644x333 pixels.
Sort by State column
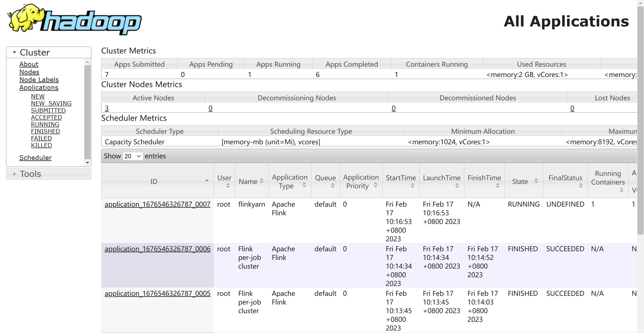[x=524, y=181]
